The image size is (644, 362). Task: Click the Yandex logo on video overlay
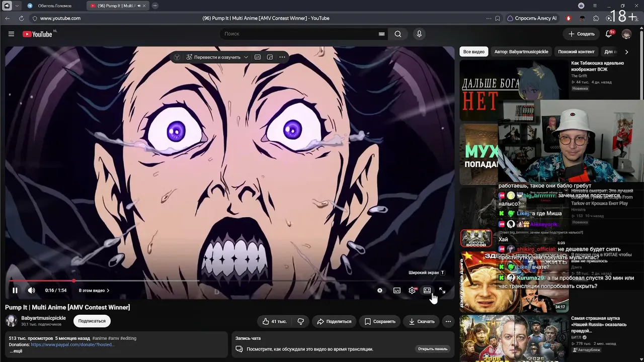pyautogui.click(x=177, y=57)
